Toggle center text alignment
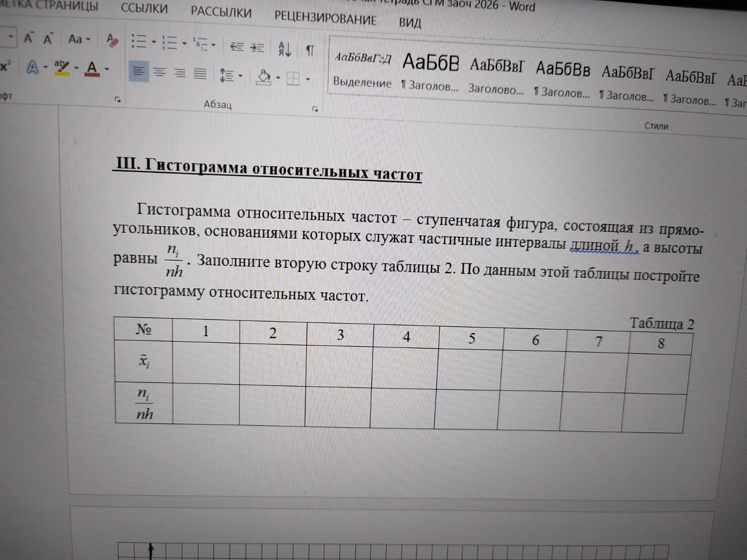 [x=160, y=72]
